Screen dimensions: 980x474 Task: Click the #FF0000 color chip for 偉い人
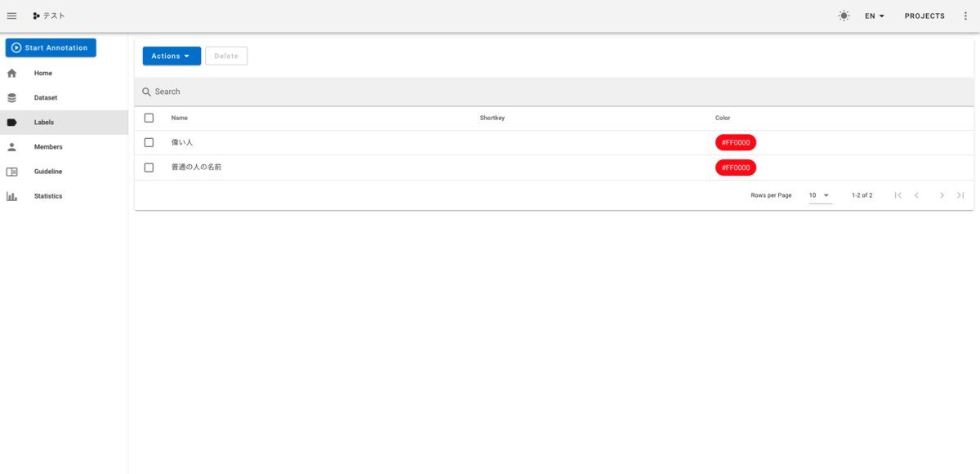pos(736,142)
